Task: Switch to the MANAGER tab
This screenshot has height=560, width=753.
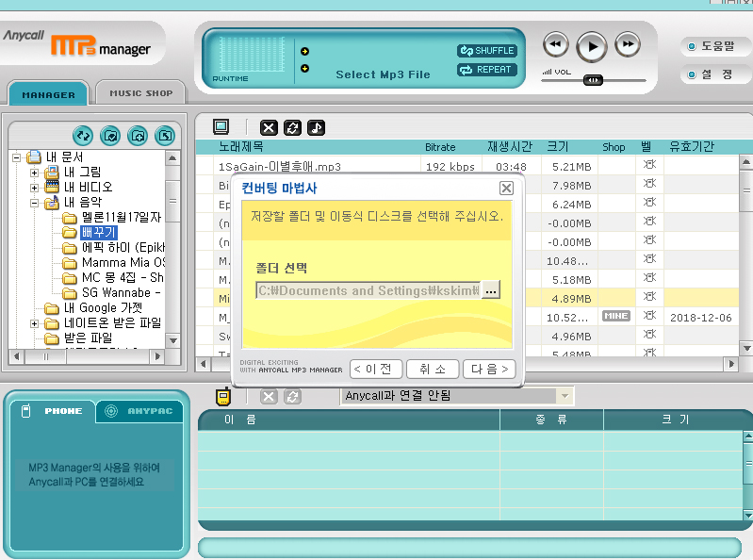Action: [48, 93]
